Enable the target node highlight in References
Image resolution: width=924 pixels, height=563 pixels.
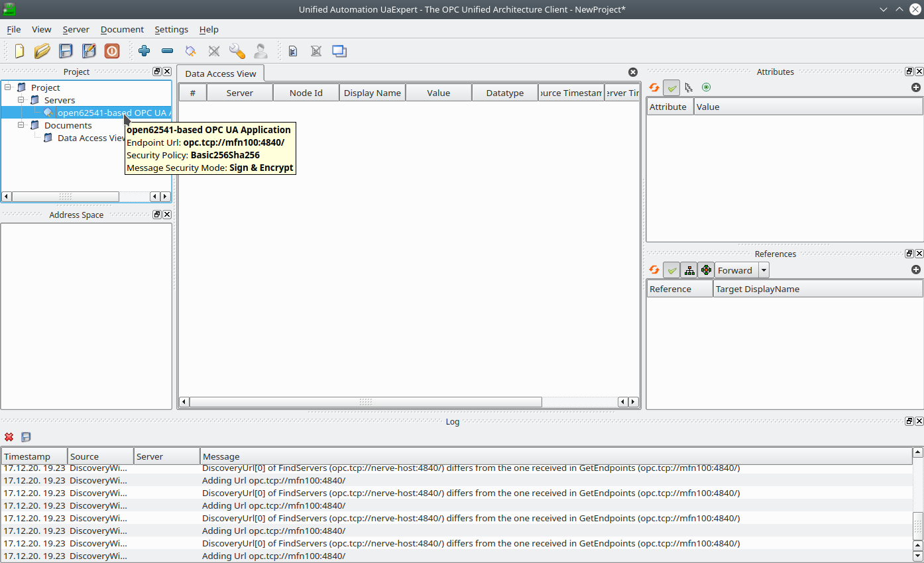point(706,270)
